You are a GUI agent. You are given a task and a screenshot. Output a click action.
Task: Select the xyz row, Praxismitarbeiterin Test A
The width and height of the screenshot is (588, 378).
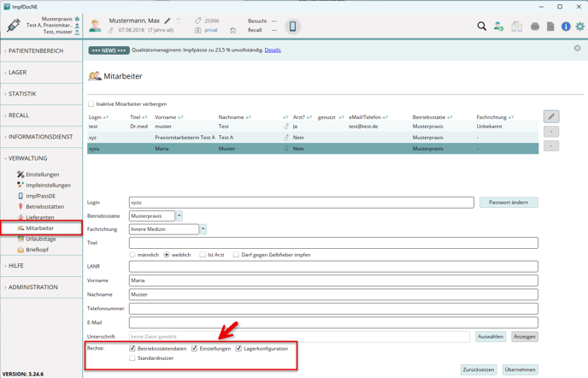point(313,138)
